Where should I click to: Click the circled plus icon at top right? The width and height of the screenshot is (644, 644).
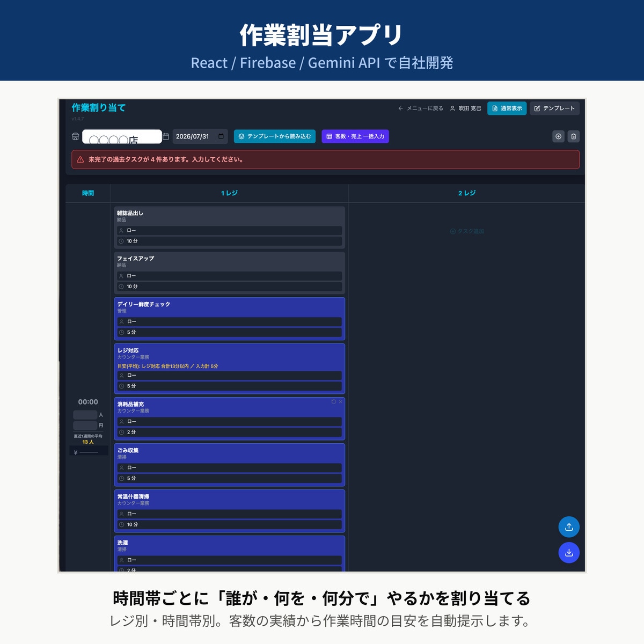(x=559, y=136)
